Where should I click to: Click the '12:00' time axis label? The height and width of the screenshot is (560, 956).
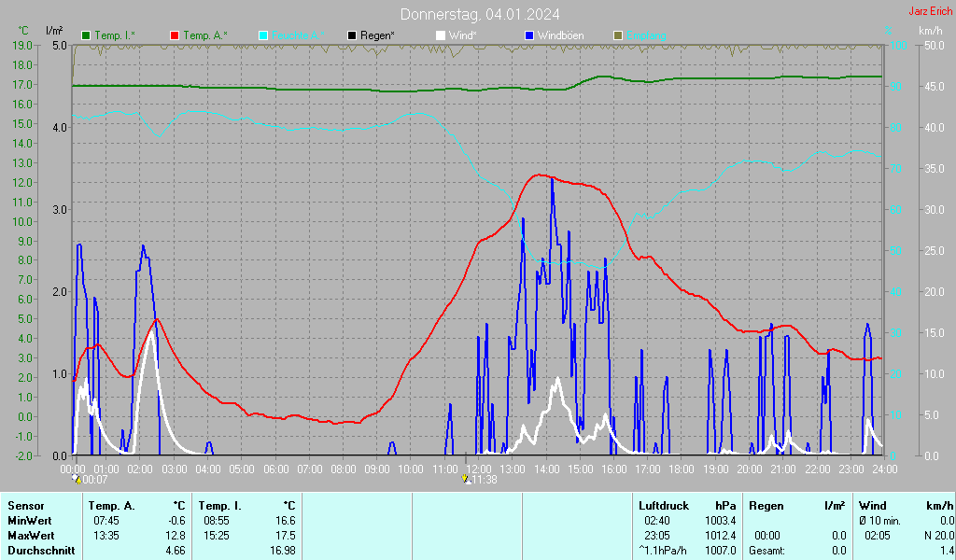[479, 469]
